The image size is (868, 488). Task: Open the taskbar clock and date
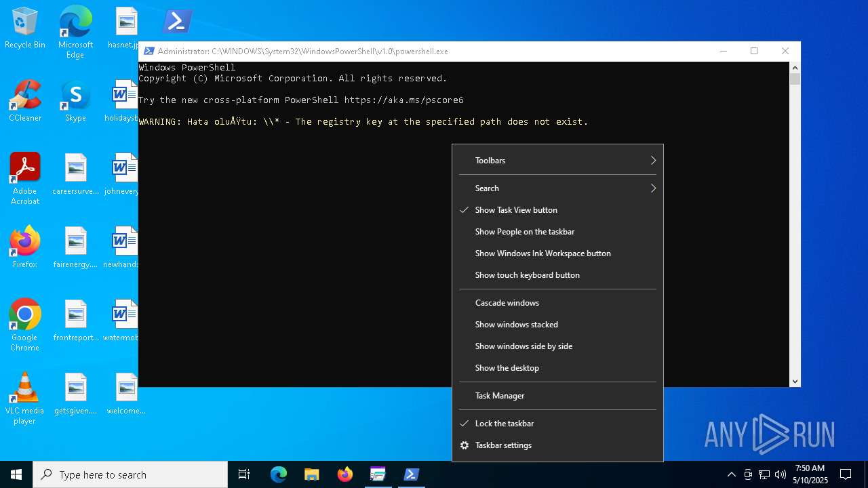pos(810,474)
